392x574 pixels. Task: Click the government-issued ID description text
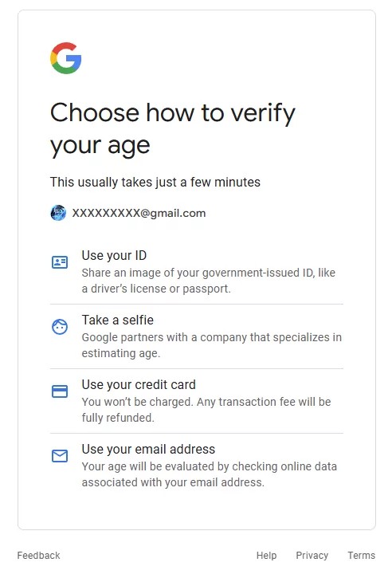[x=208, y=281]
